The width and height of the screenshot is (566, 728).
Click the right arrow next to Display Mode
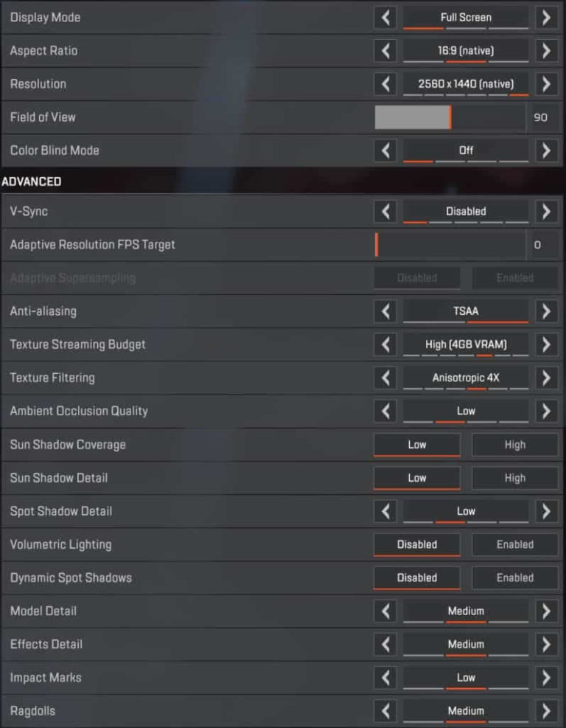pyautogui.click(x=547, y=17)
